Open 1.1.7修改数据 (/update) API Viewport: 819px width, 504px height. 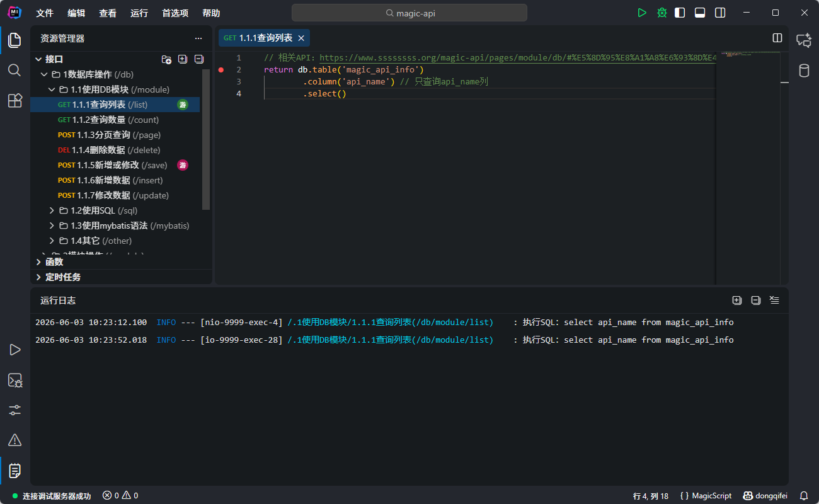115,195
